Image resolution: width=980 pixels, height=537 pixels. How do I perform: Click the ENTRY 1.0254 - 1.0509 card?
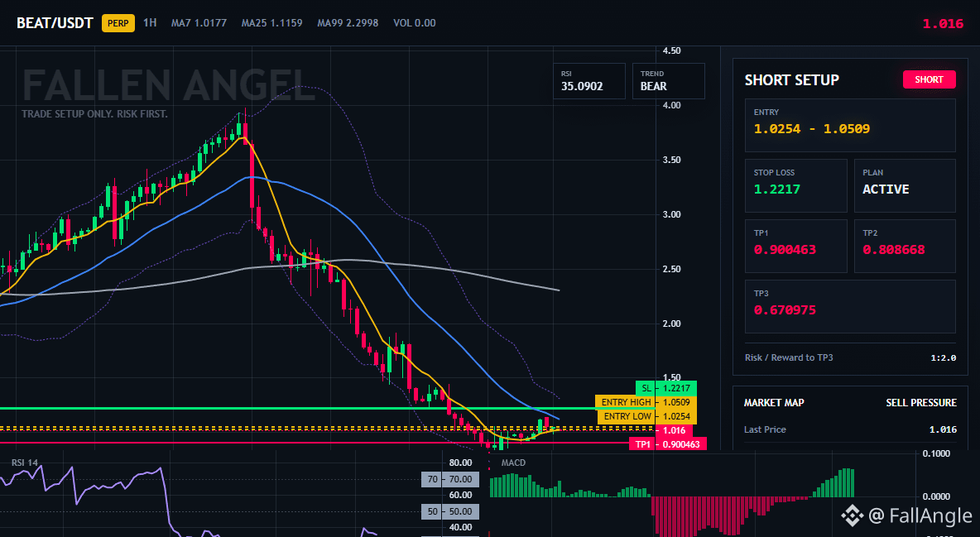pyautogui.click(x=850, y=125)
